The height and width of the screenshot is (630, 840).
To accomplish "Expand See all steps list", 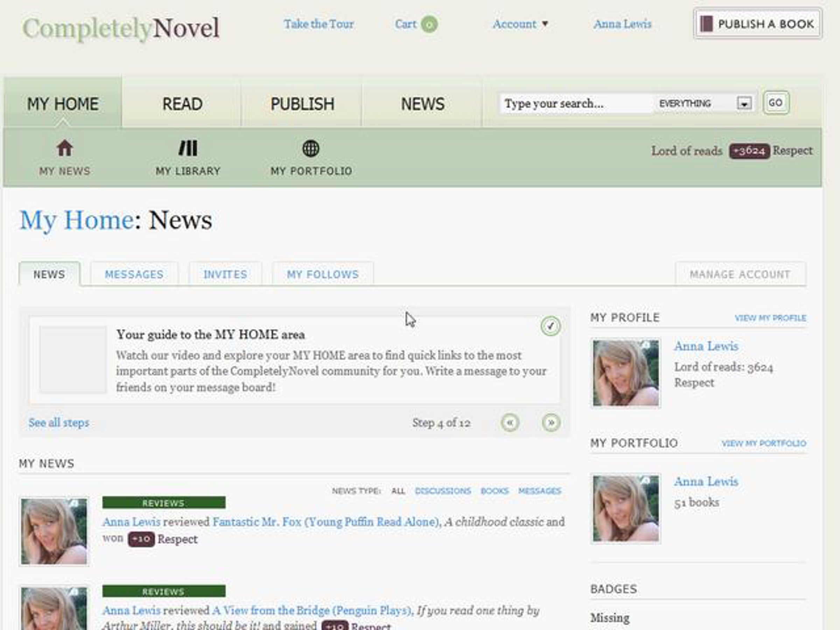I will pyautogui.click(x=59, y=423).
